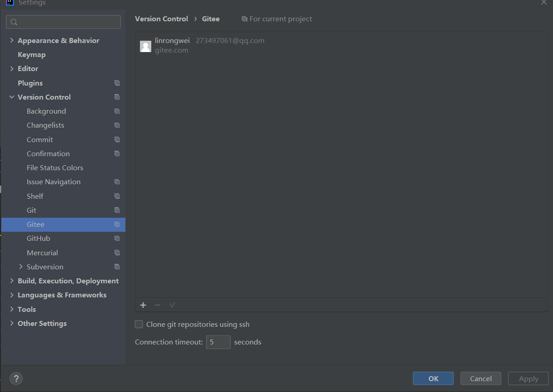Click Version Control breadcrumb link
Screen dimensions: 553x392
pos(161,19)
